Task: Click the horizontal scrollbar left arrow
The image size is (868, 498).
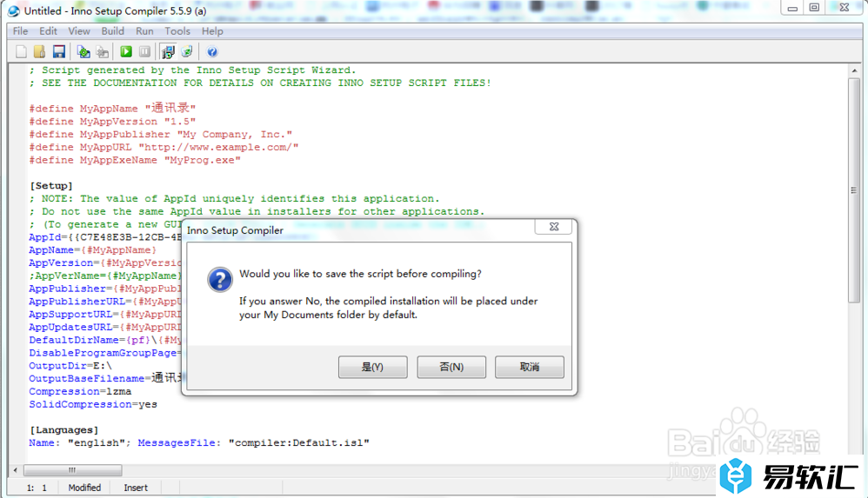Action: [x=15, y=470]
